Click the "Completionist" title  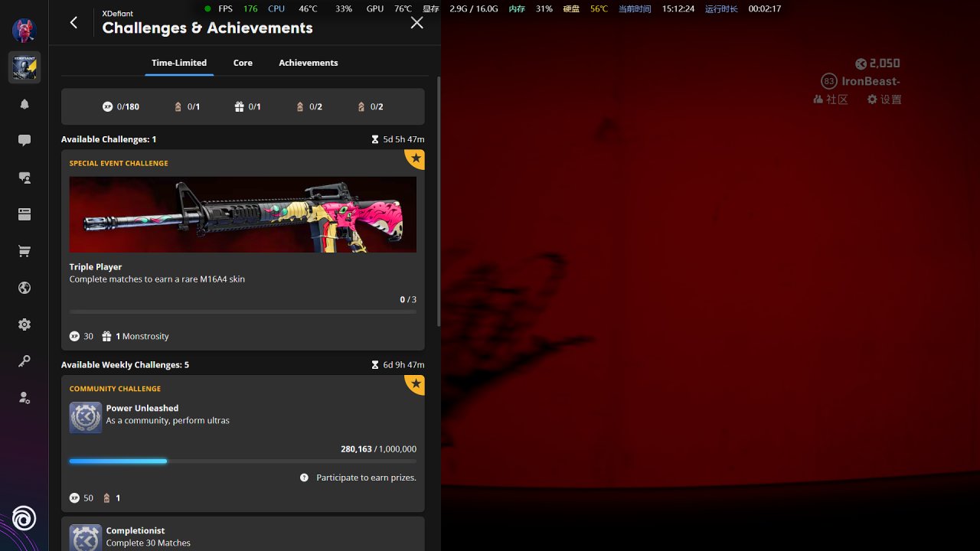click(x=136, y=531)
